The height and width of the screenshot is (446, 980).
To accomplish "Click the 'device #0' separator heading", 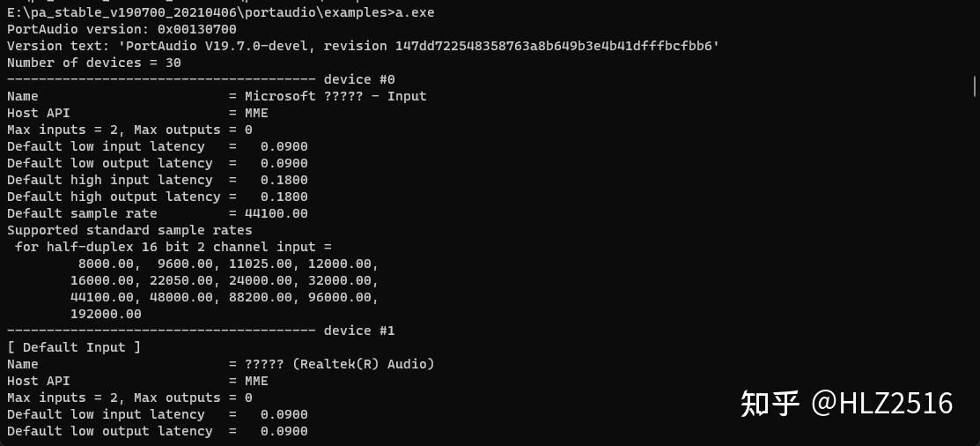I will coord(359,79).
